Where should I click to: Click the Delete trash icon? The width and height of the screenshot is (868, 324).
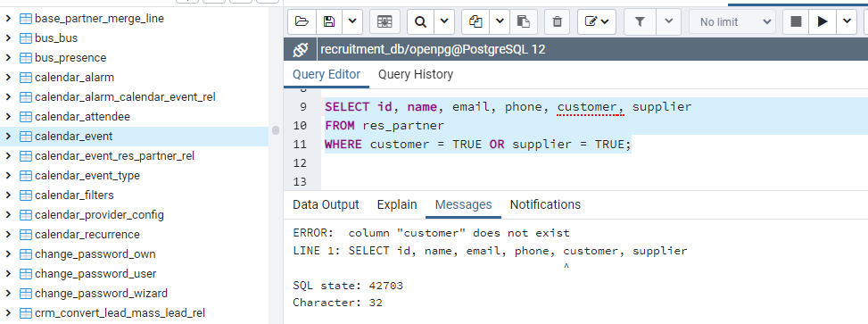click(558, 21)
